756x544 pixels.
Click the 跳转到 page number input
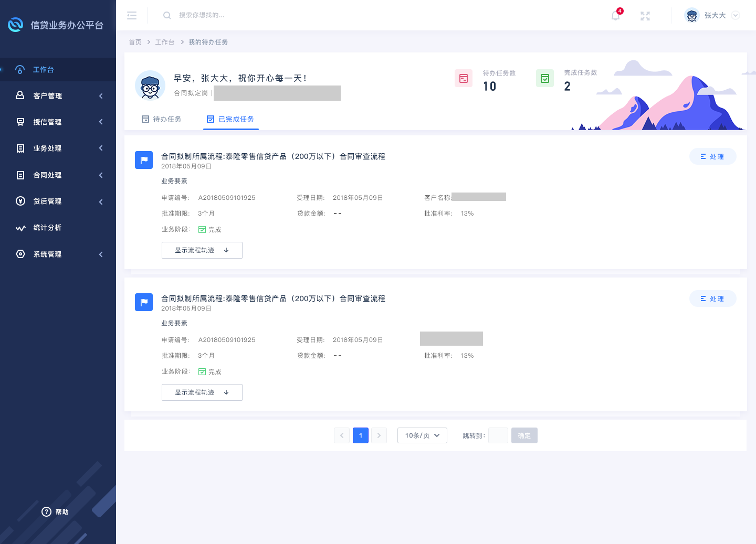pos(498,435)
